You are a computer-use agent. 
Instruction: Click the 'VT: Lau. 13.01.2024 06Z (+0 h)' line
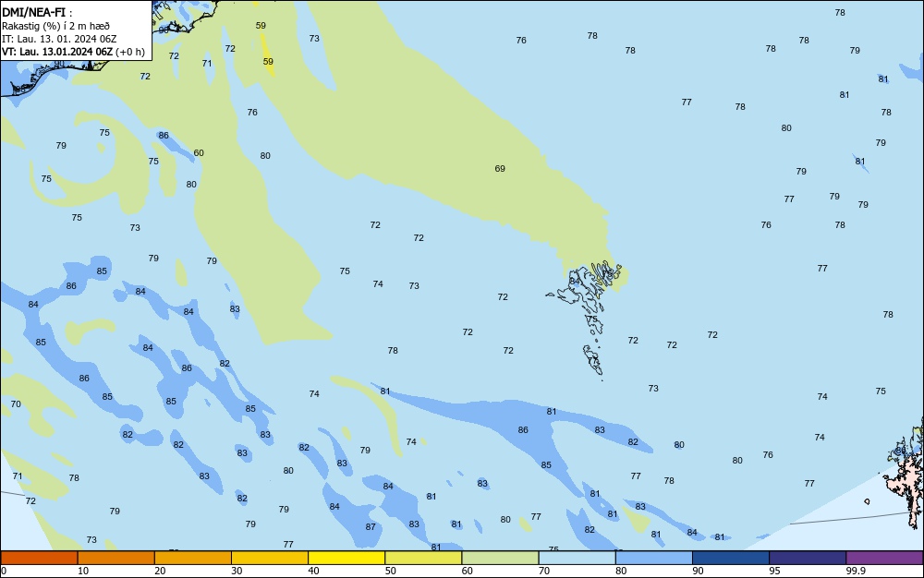coord(73,52)
